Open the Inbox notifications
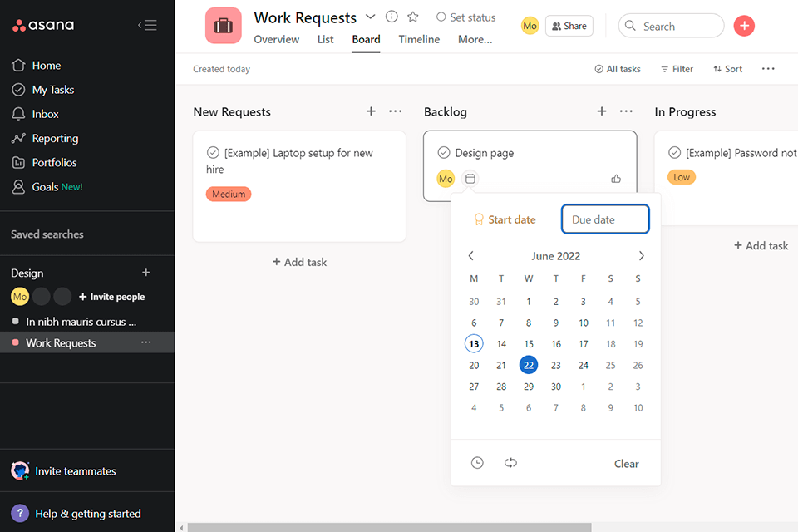 coord(35,114)
